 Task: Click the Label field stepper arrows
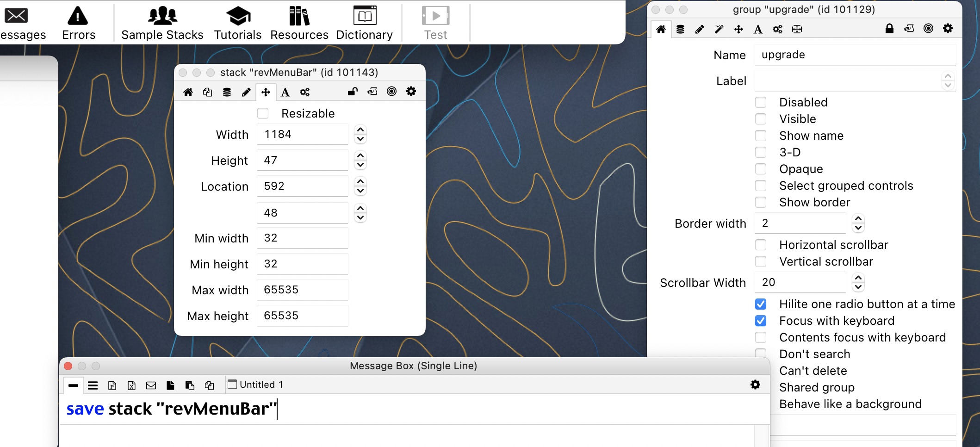pos(948,81)
